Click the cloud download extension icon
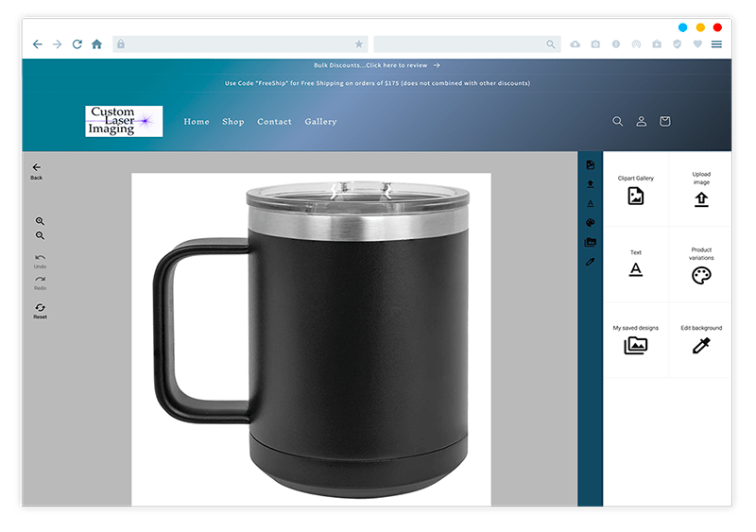The image size is (756, 532). 576,44
